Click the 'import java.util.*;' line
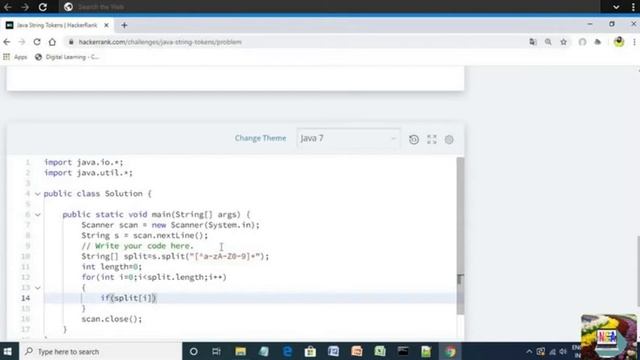 tap(88, 173)
